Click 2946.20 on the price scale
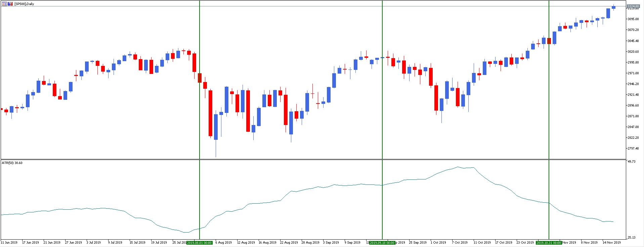Viewport: 644px width, 247px height. coord(633,84)
